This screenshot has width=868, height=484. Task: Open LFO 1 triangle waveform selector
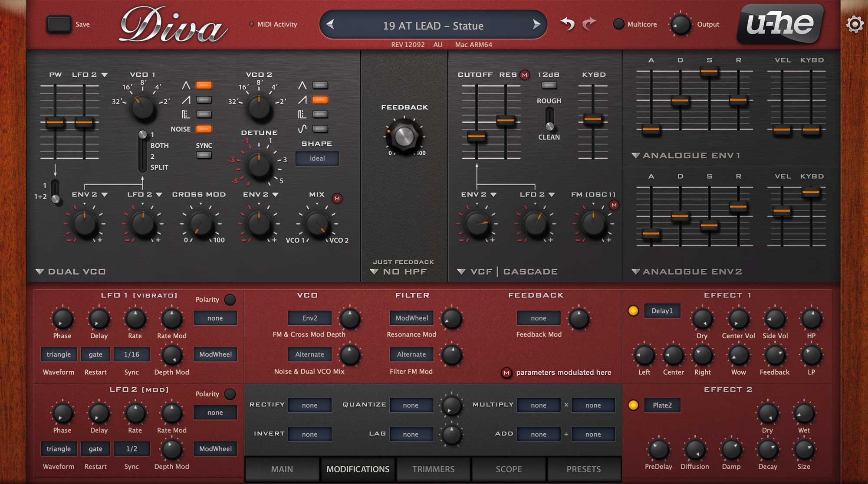tap(59, 354)
